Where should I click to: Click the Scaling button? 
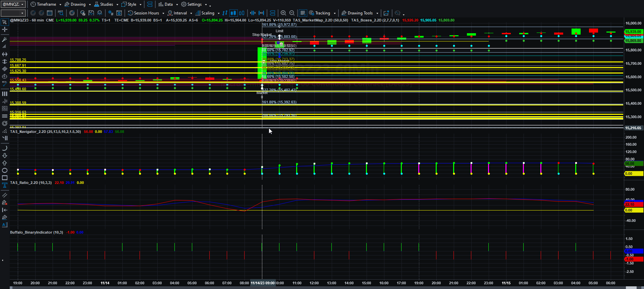[205, 13]
